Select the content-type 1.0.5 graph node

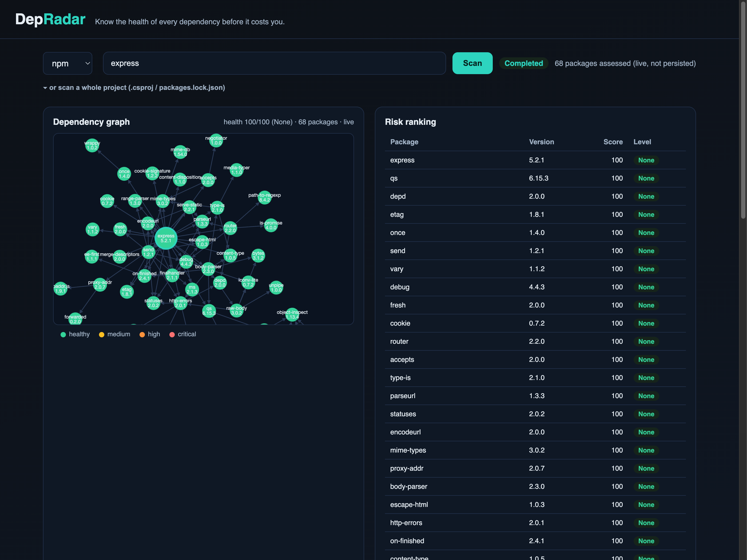pyautogui.click(x=230, y=255)
